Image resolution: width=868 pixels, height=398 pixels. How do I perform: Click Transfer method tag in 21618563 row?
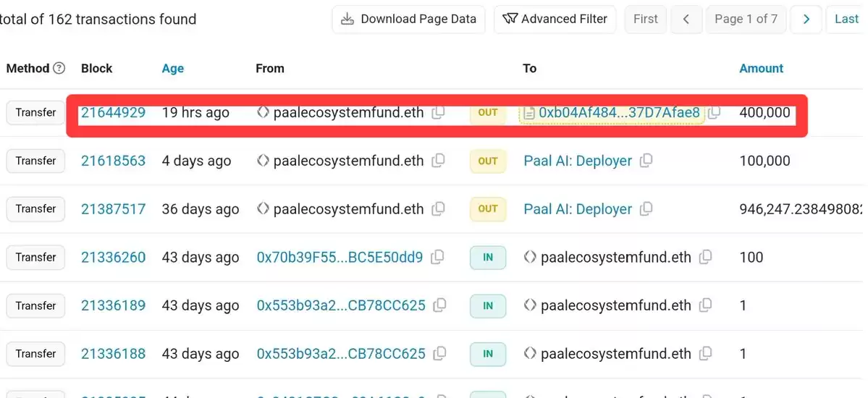tap(35, 161)
